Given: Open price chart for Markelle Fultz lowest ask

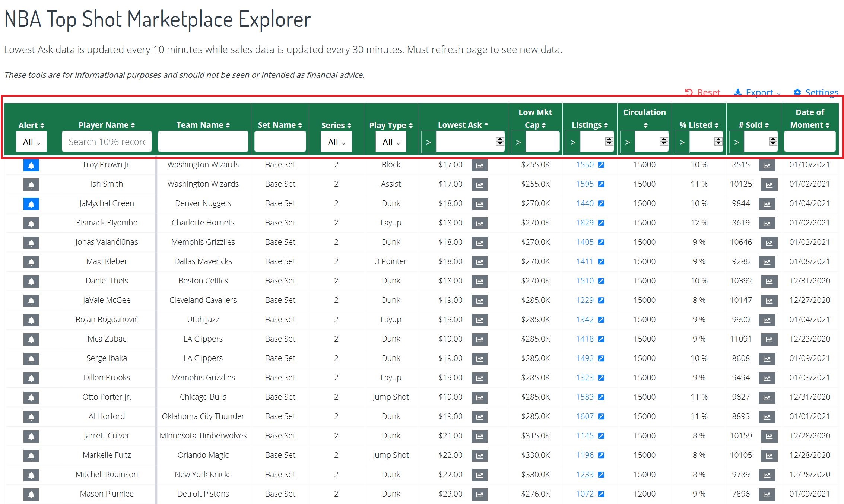Looking at the screenshot, I should click(480, 456).
